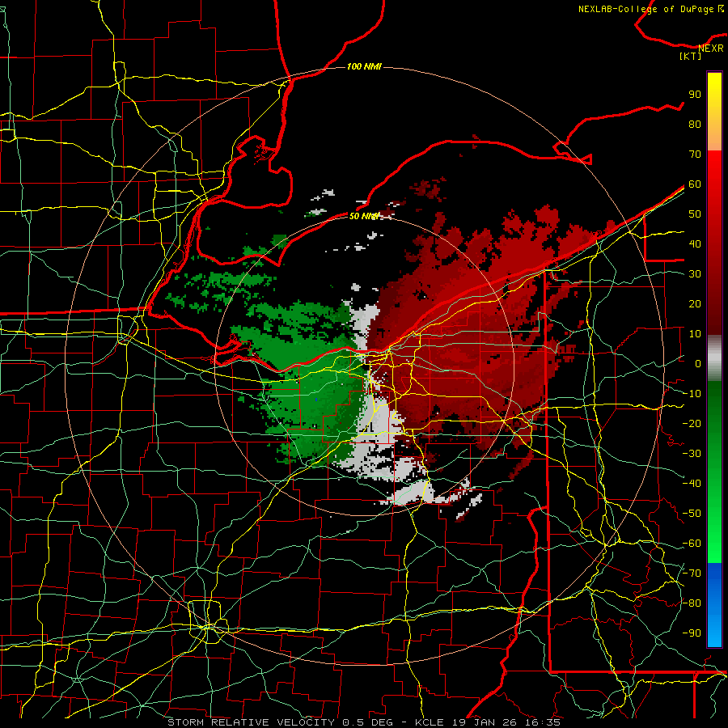Click the -70 value on the velocity scale
The image size is (728, 728).
(692, 574)
